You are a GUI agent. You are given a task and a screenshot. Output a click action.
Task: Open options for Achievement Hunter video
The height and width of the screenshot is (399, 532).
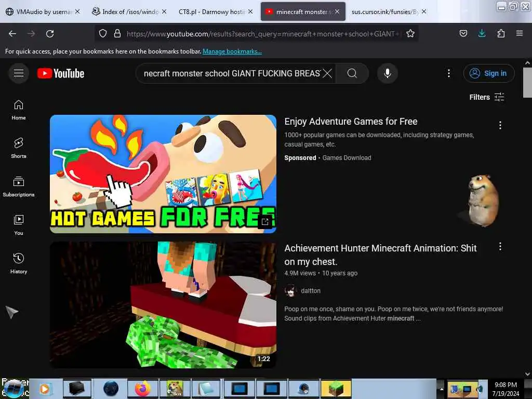tap(500, 247)
